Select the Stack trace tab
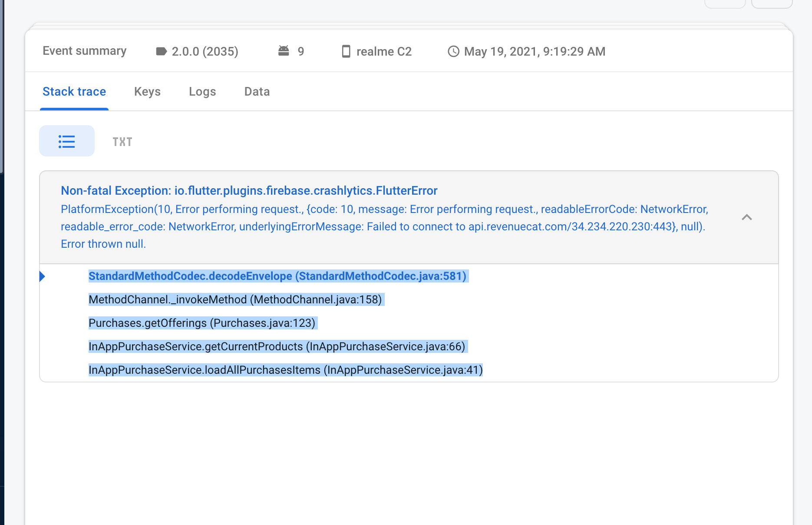Image resolution: width=812 pixels, height=525 pixels. [x=74, y=92]
